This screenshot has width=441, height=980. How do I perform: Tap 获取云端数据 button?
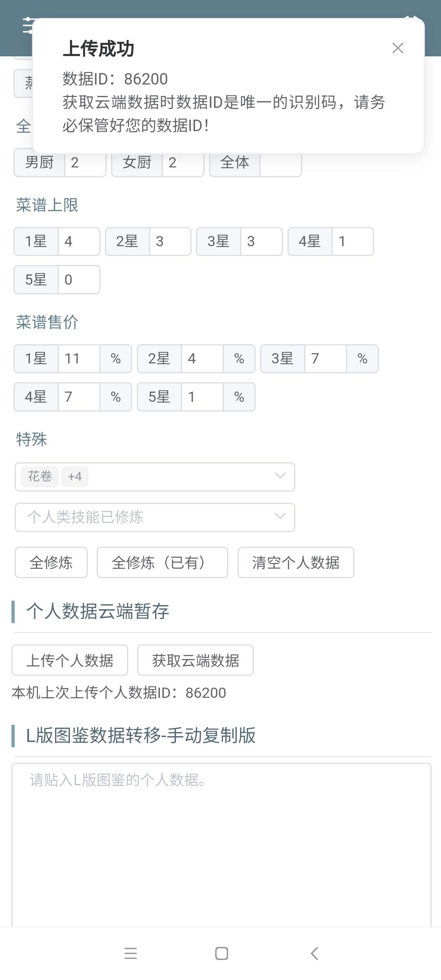[x=196, y=660]
